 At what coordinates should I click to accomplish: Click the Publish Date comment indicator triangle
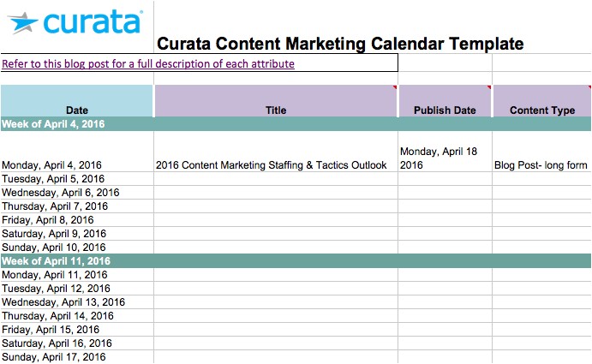point(489,87)
